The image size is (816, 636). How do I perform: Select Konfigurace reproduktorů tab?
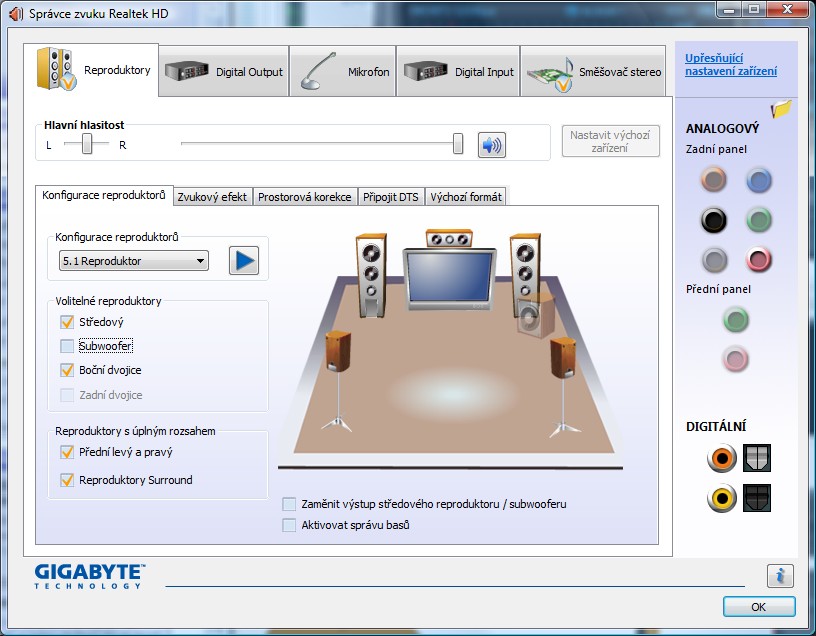tap(104, 195)
